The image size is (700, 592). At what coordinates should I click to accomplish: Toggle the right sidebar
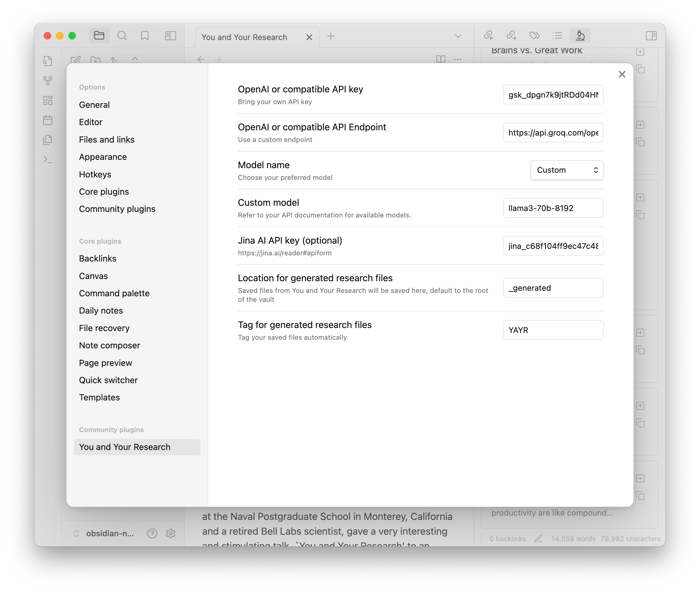651,35
